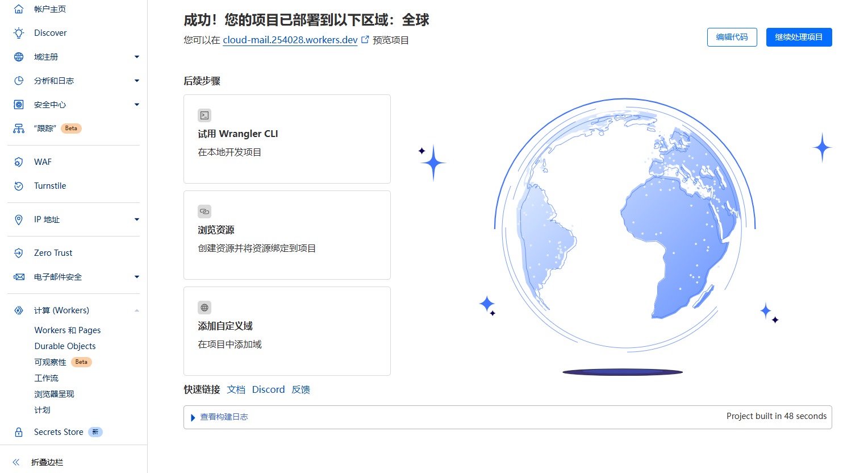Viewport: 868px width, 473px height.
Task: Expand the 安全中心 dropdown
Action: point(136,104)
